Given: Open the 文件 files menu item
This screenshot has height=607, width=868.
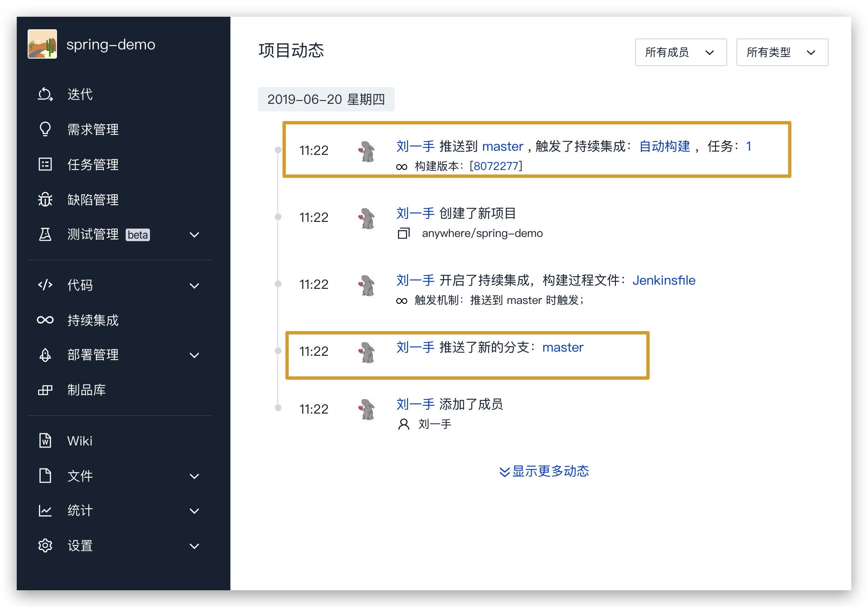Looking at the screenshot, I should click(x=80, y=476).
